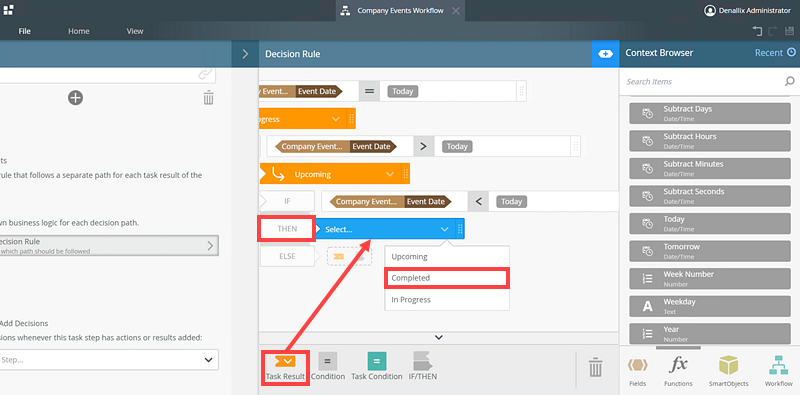800x395 pixels.
Task: Click the left panel trash icon
Action: [208, 97]
